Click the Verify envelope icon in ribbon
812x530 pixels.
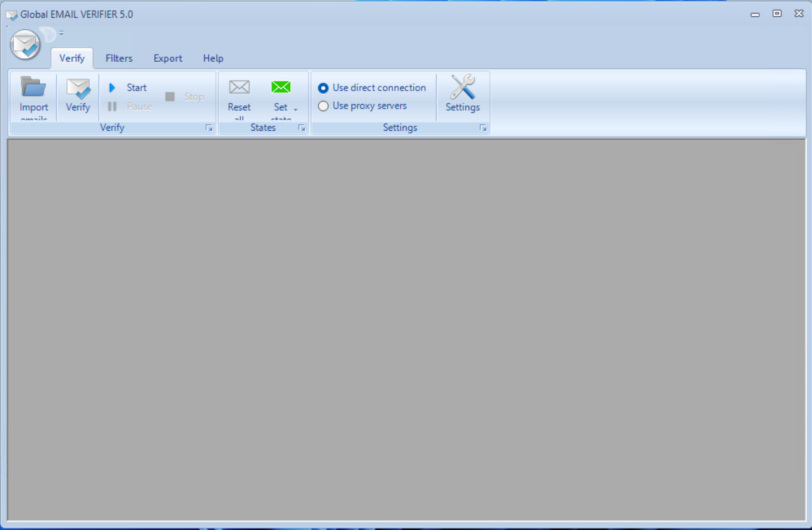point(78,88)
